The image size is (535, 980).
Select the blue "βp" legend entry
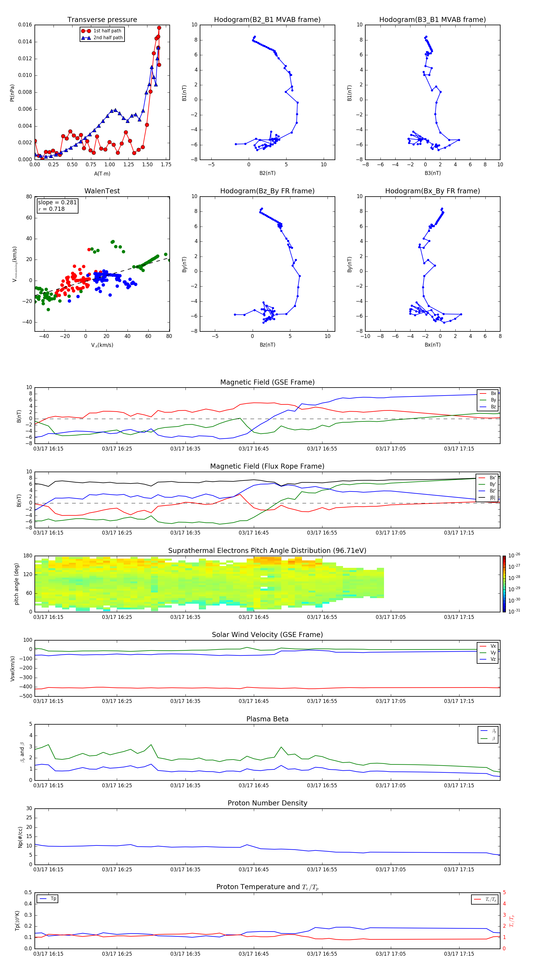(489, 731)
